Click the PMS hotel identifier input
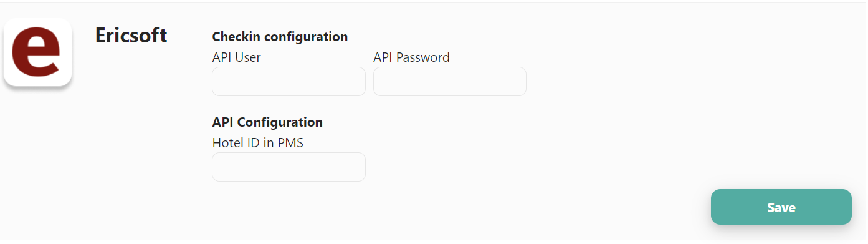Viewport: 868px width, 244px height. click(x=289, y=167)
